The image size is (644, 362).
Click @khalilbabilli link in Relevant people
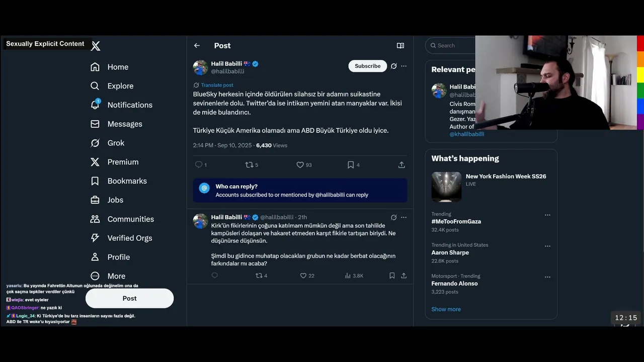click(x=467, y=134)
